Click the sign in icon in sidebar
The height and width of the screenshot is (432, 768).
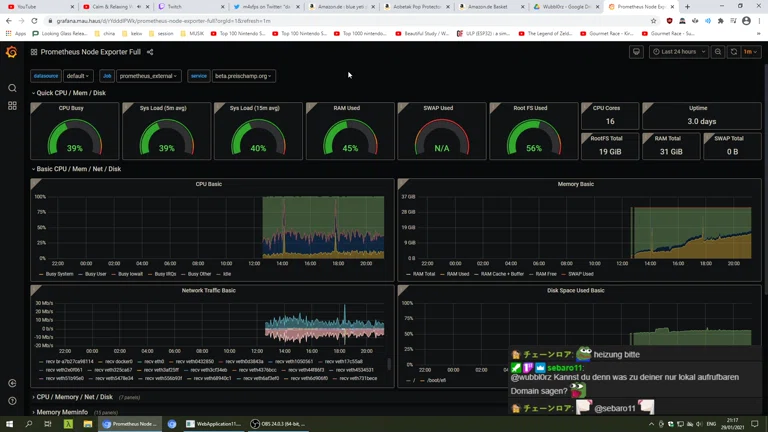(x=12, y=383)
